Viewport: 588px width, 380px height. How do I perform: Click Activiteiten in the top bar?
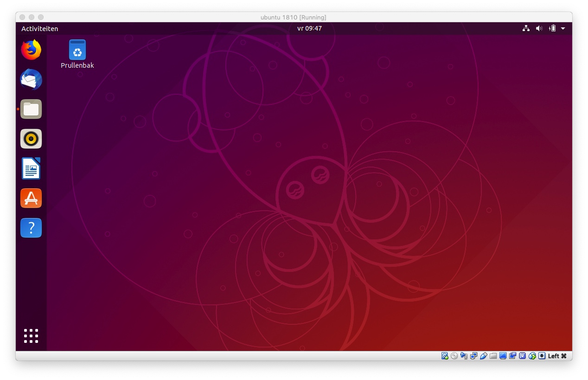40,29
